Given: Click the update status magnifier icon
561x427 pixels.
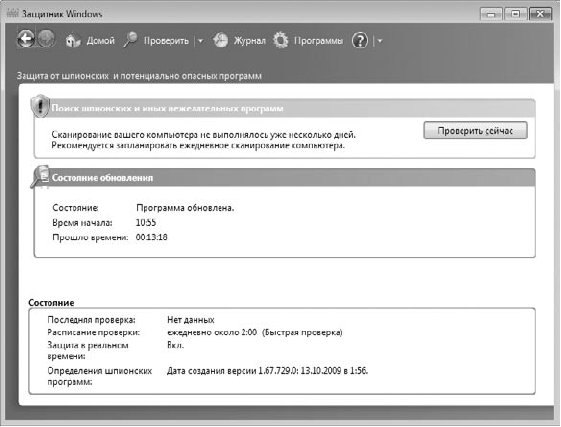Looking at the screenshot, I should pos(40,176).
